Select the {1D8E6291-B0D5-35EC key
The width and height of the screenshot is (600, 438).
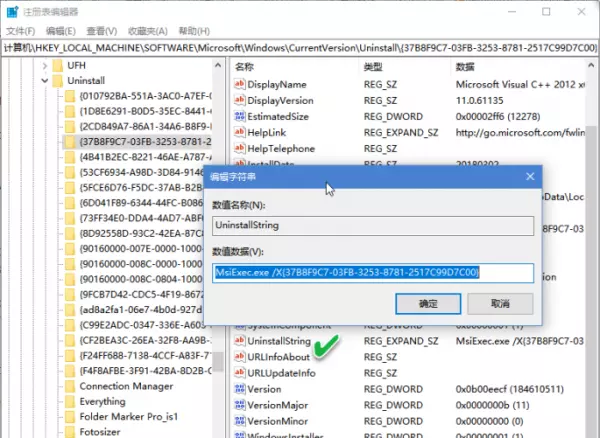pos(145,111)
